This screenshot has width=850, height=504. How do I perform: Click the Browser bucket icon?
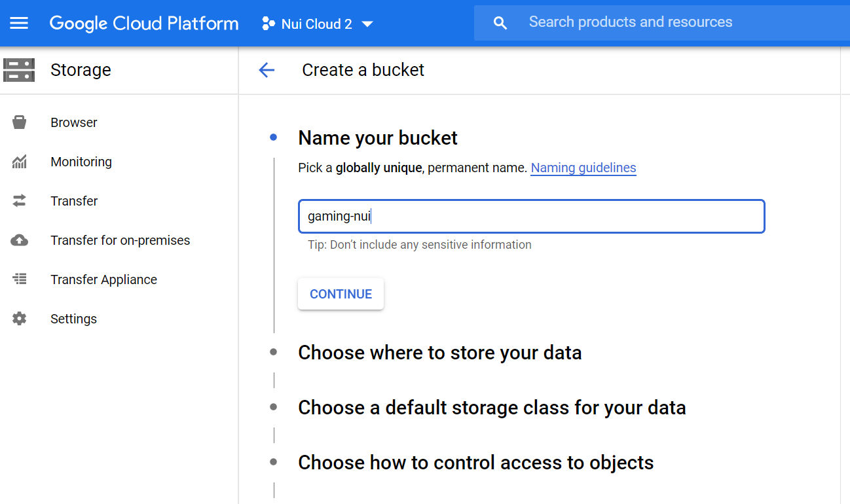tap(20, 122)
